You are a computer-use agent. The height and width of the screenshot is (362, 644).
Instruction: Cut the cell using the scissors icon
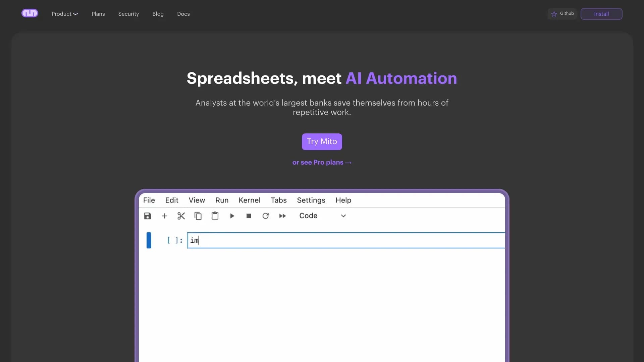tap(181, 216)
